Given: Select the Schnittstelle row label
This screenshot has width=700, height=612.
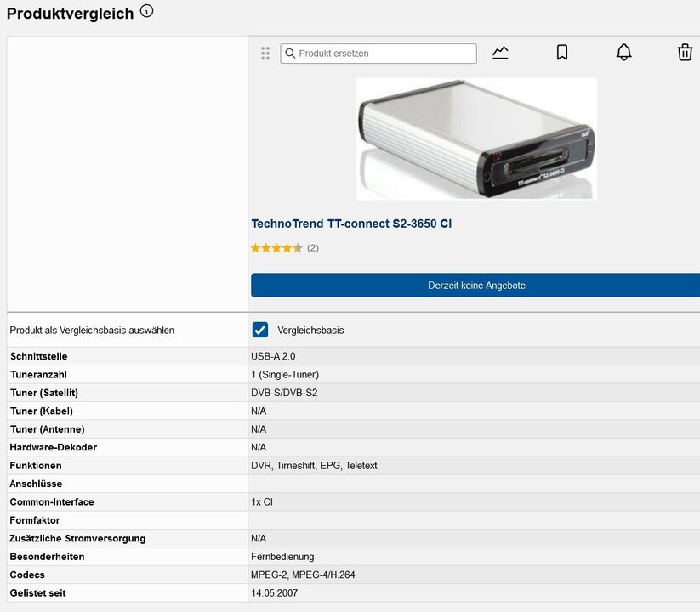Looking at the screenshot, I should pos(38,356).
